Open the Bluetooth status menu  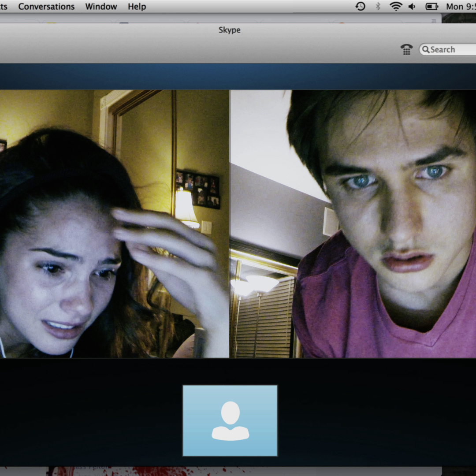coord(377,6)
